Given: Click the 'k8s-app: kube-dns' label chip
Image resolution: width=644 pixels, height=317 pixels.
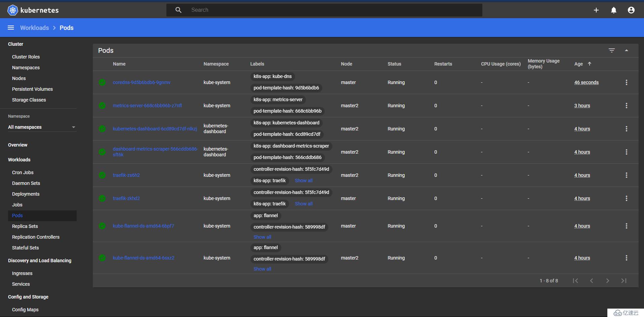Looking at the screenshot, I should click(x=273, y=76).
